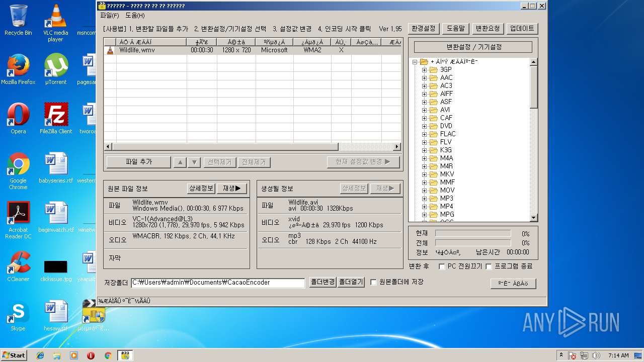Expand the AVI preset folder
Viewport: 644px width, 362px height.
click(424, 110)
